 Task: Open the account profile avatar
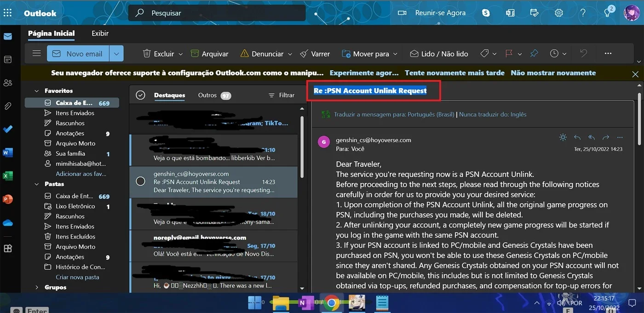[632, 13]
